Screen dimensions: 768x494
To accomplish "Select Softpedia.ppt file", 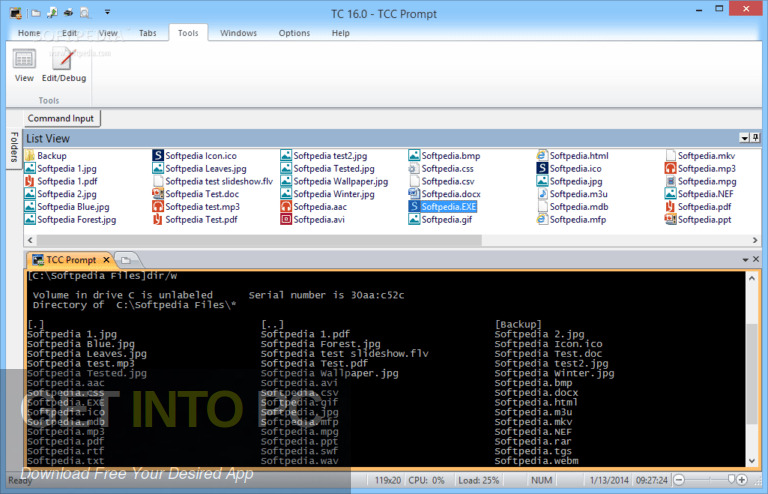I will [x=698, y=219].
